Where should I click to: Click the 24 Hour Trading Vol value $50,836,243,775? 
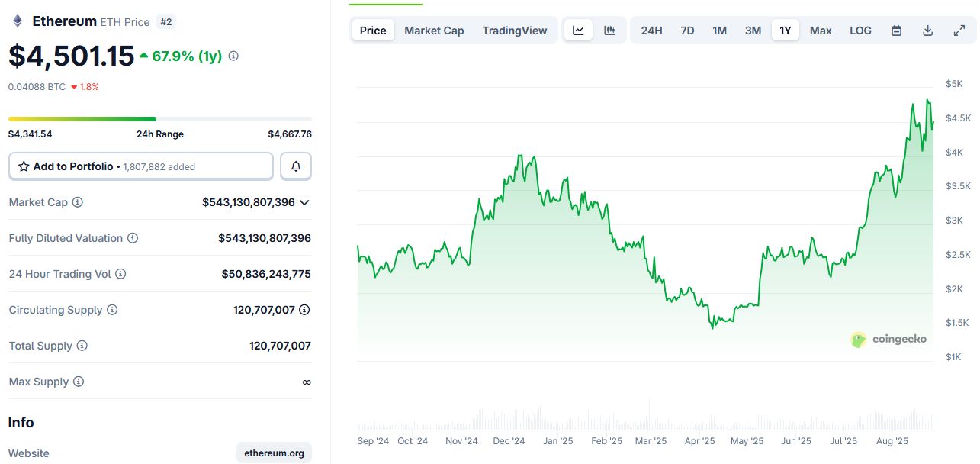(x=266, y=274)
